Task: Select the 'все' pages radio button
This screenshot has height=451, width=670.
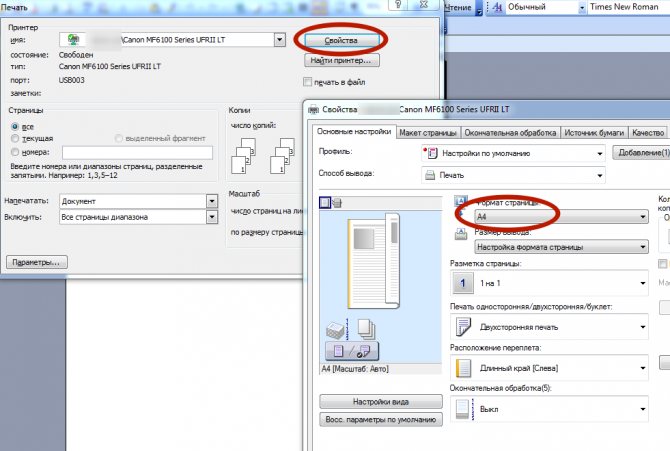Action: point(15,127)
